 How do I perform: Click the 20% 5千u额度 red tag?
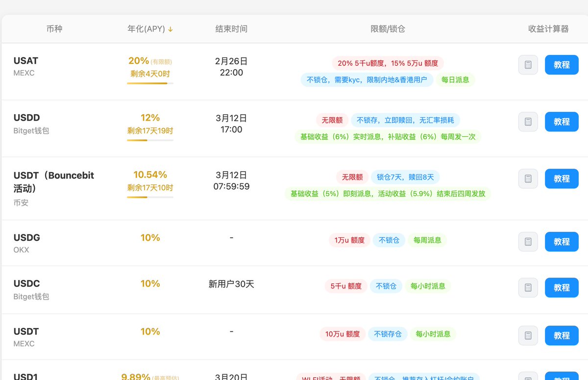(x=388, y=63)
